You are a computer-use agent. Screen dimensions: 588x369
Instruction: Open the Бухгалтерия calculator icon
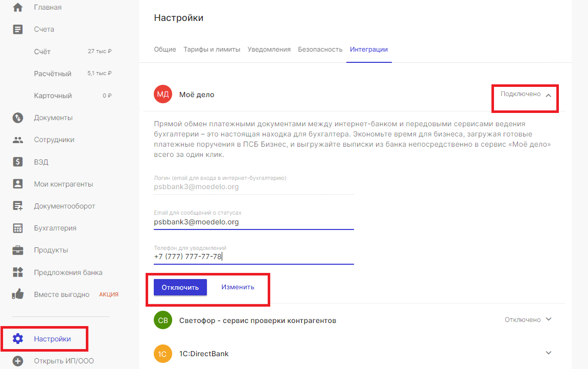pyautogui.click(x=18, y=228)
